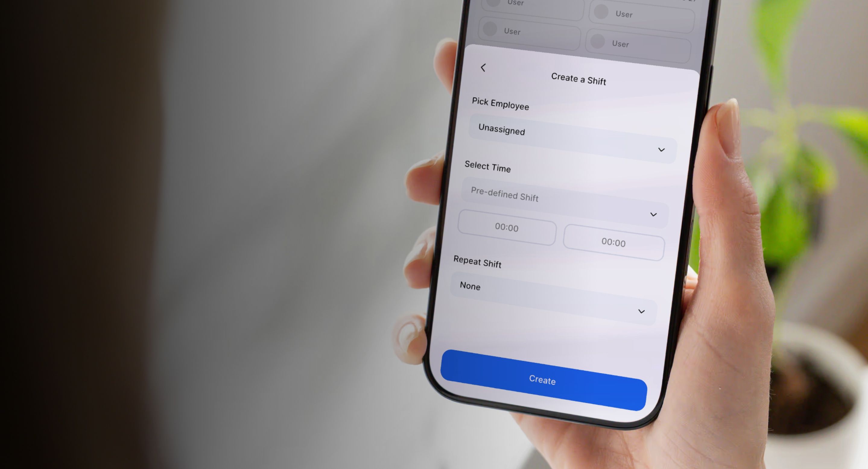868x469 pixels.
Task: Tap the back arrow navigation icon
Action: point(485,68)
